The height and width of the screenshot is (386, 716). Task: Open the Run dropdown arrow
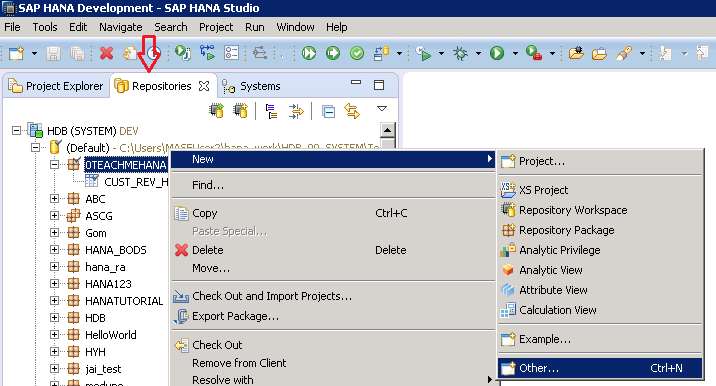pos(515,53)
